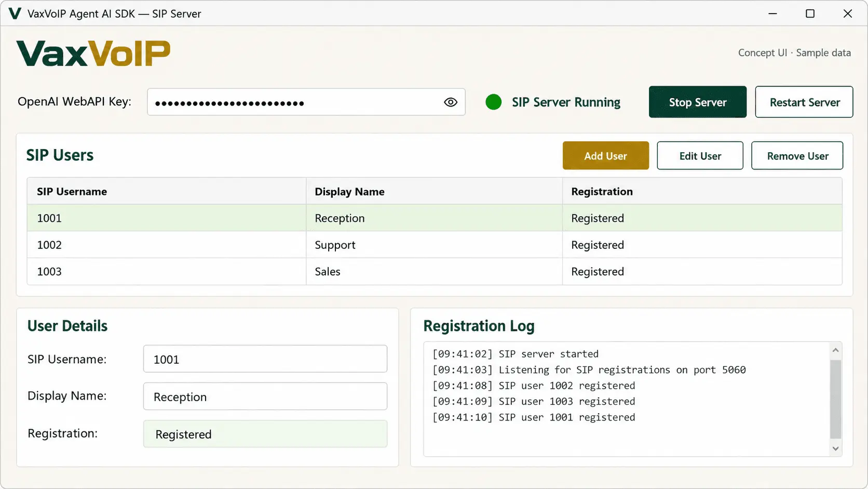This screenshot has height=489, width=868.
Task: Sort by Display Name column header
Action: tap(435, 191)
